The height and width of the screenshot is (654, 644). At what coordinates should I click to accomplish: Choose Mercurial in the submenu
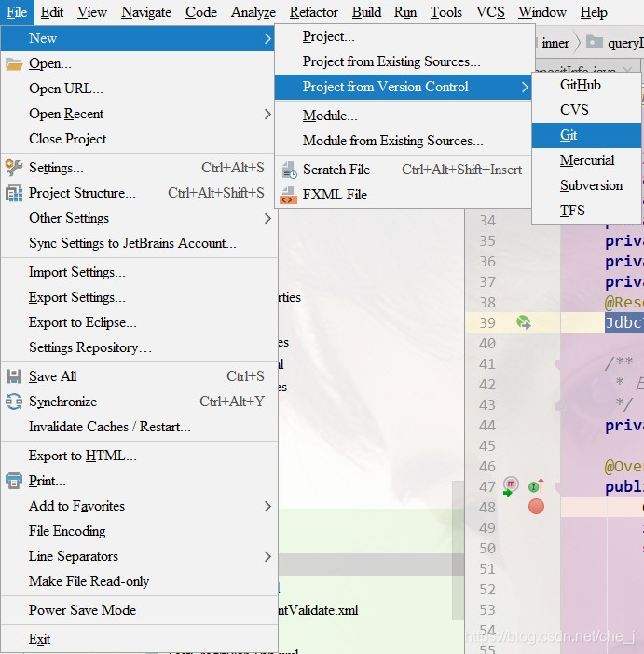(586, 160)
